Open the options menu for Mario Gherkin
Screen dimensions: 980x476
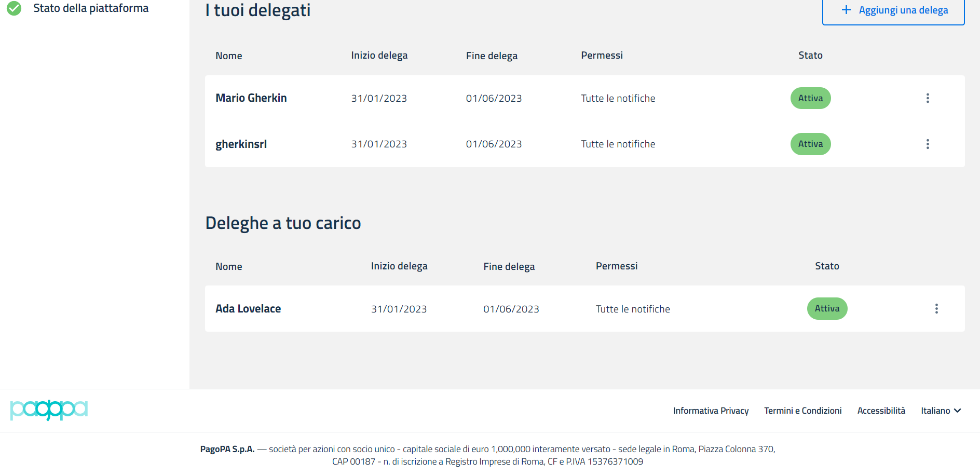[x=928, y=98]
